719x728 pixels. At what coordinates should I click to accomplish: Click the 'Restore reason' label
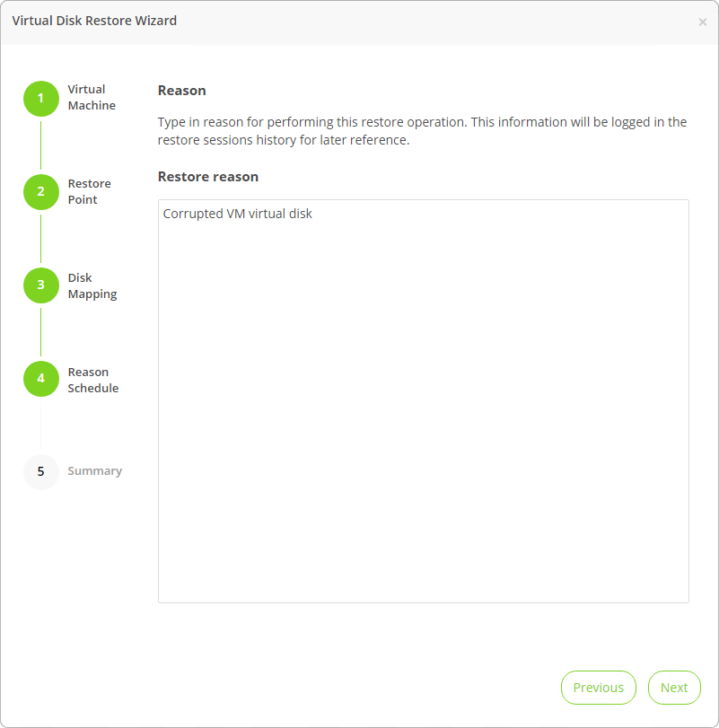(208, 177)
